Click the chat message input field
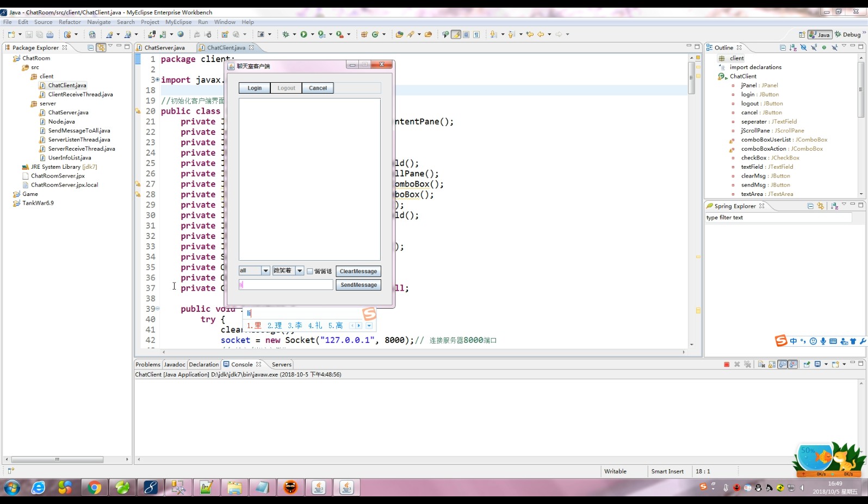 pyautogui.click(x=286, y=285)
